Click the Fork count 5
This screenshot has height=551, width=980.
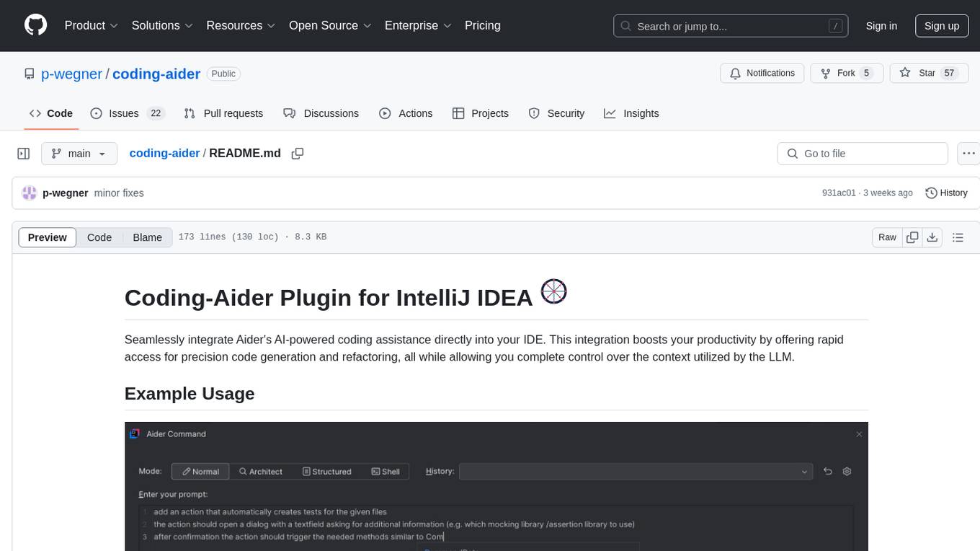click(x=867, y=74)
